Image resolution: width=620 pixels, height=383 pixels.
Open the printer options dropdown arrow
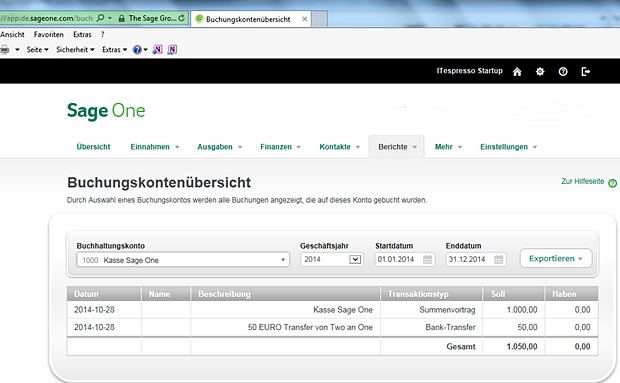17,50
